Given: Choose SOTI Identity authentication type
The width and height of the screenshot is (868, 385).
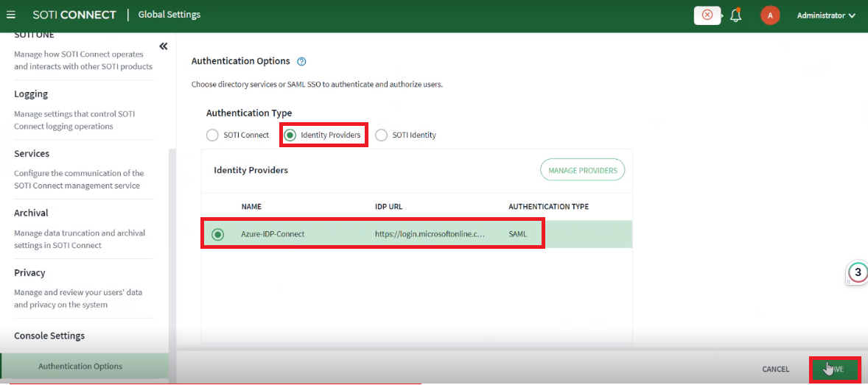Looking at the screenshot, I should (x=381, y=135).
